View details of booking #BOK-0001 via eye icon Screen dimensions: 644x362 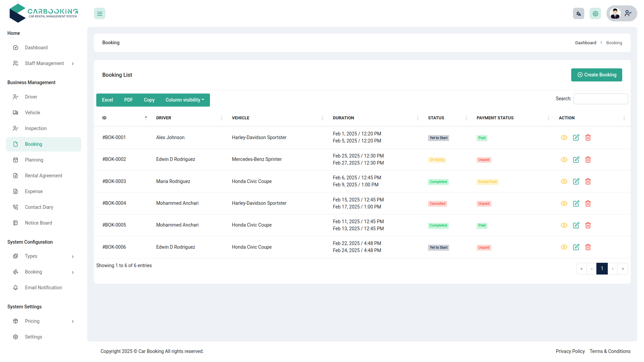(x=564, y=137)
